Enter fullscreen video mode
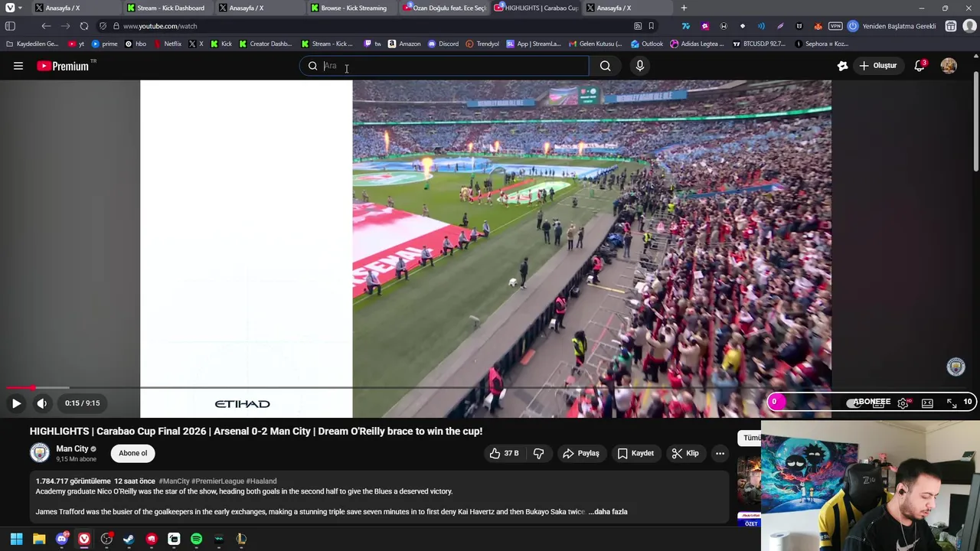This screenshot has height=551, width=980. [952, 403]
